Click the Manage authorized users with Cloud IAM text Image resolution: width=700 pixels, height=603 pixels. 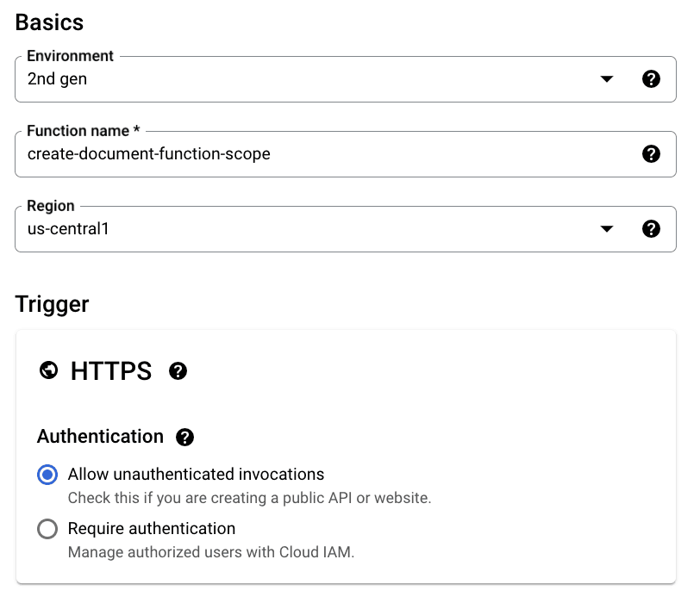[211, 552]
